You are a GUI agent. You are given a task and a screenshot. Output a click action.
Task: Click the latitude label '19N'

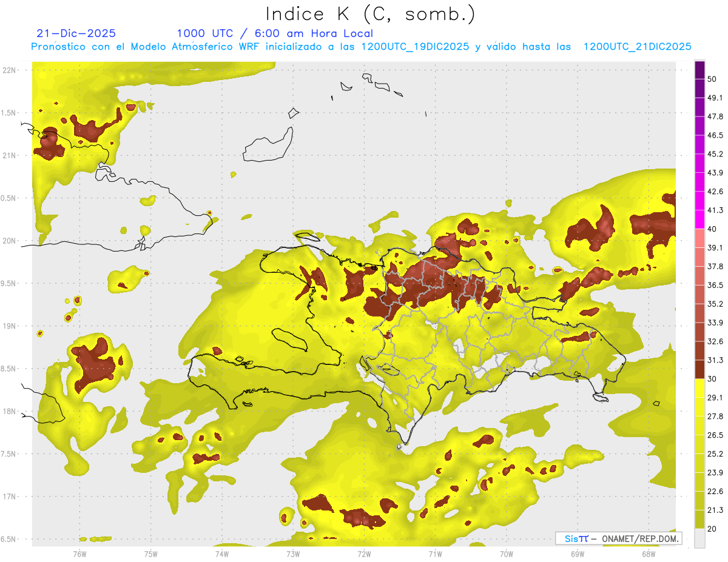[x=9, y=326]
